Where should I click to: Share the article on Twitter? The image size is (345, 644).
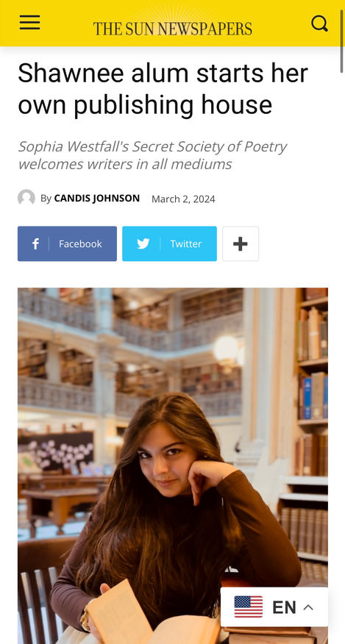coord(169,243)
